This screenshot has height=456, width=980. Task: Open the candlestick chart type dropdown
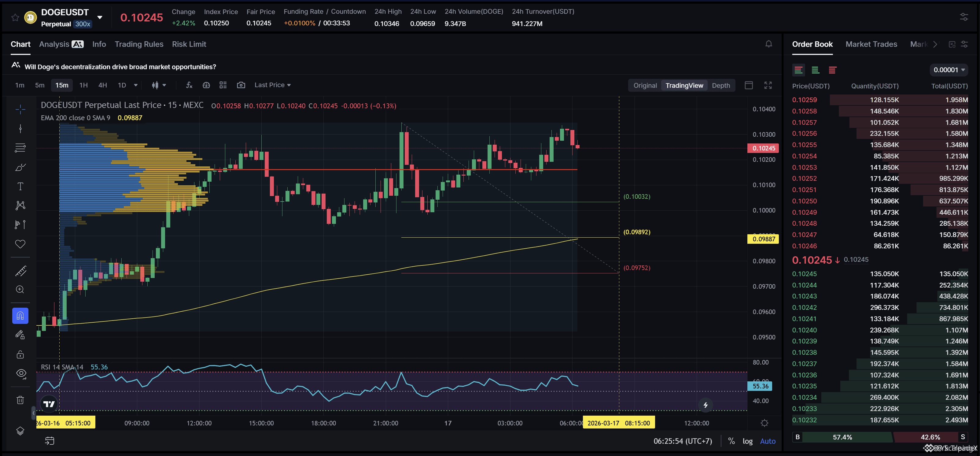(159, 85)
